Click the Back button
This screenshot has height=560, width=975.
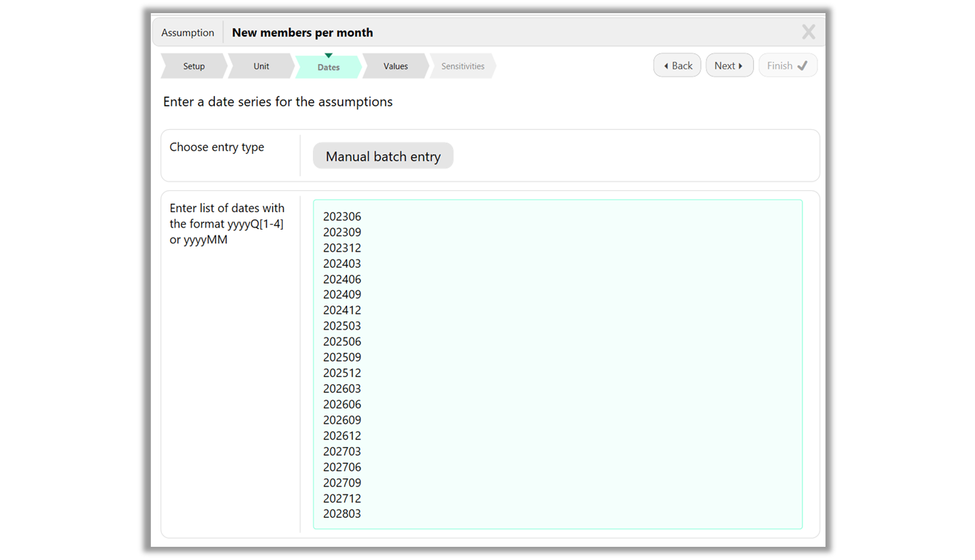(x=677, y=65)
